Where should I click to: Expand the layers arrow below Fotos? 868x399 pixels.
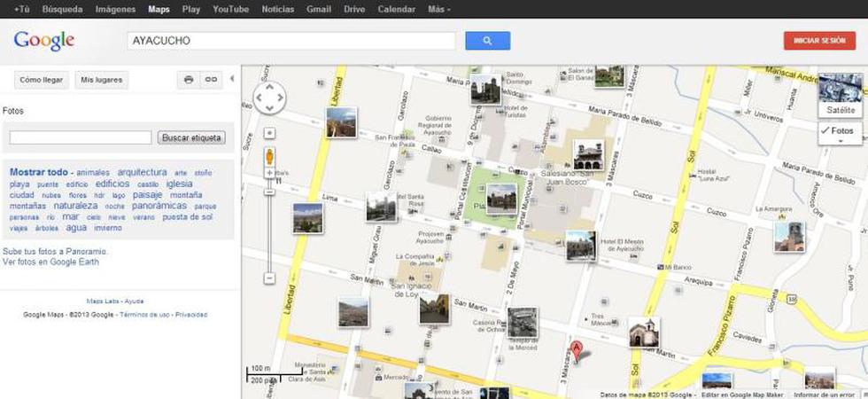841,142
